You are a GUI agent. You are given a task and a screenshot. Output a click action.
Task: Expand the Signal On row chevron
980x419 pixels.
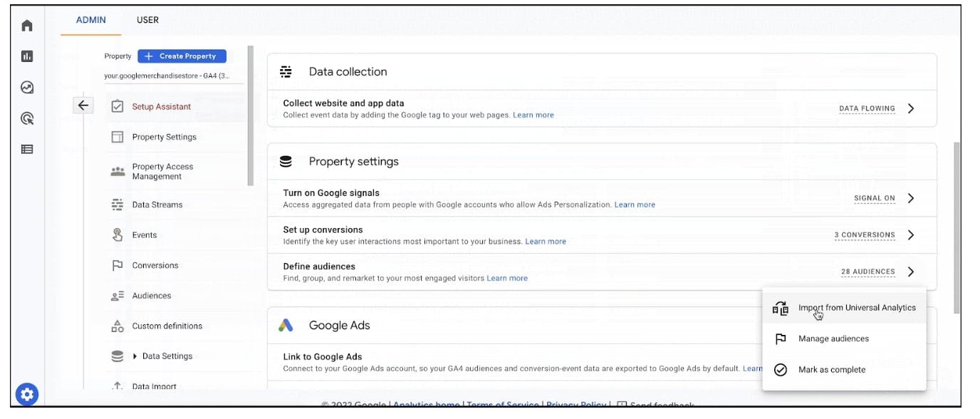point(911,198)
